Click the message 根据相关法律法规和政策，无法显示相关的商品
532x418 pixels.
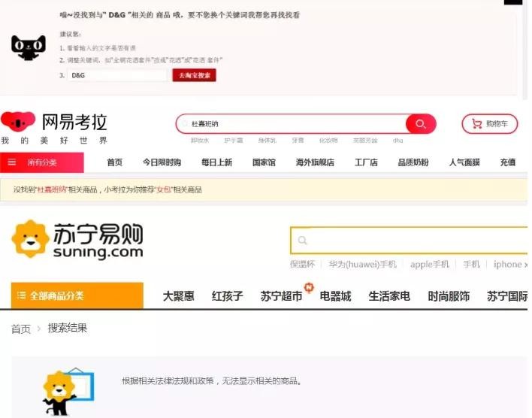coord(212,381)
